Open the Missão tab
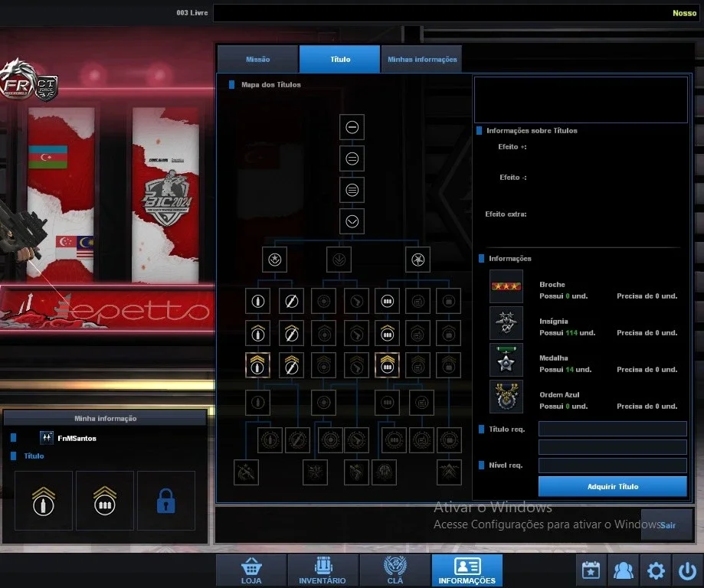 [x=257, y=59]
